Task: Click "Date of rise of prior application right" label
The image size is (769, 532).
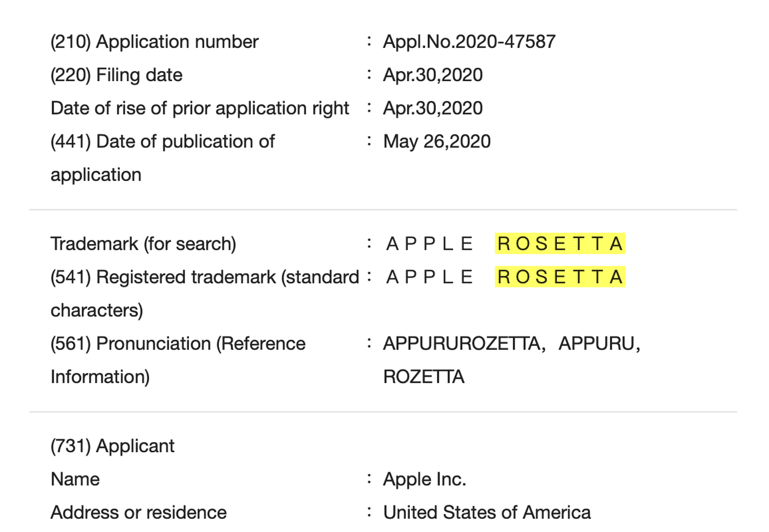Action: 199,108
